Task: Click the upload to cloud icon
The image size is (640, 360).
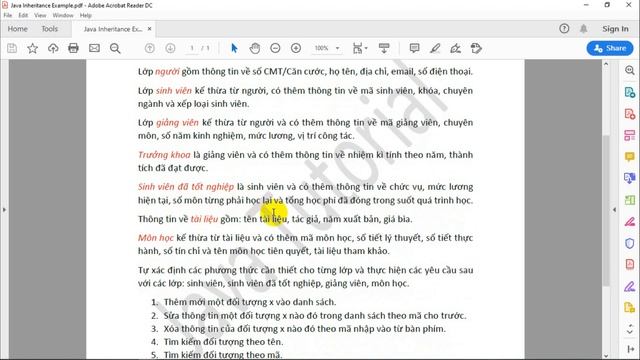Action: click(x=53, y=48)
